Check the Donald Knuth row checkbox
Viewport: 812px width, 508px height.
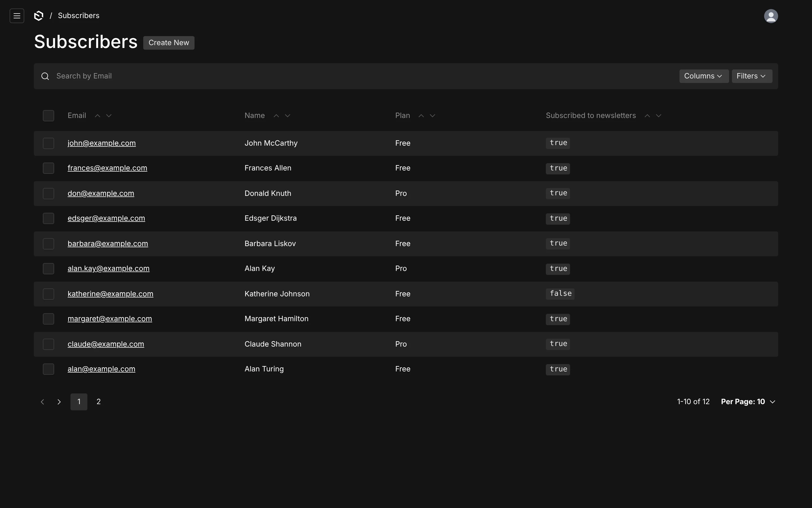pyautogui.click(x=48, y=194)
